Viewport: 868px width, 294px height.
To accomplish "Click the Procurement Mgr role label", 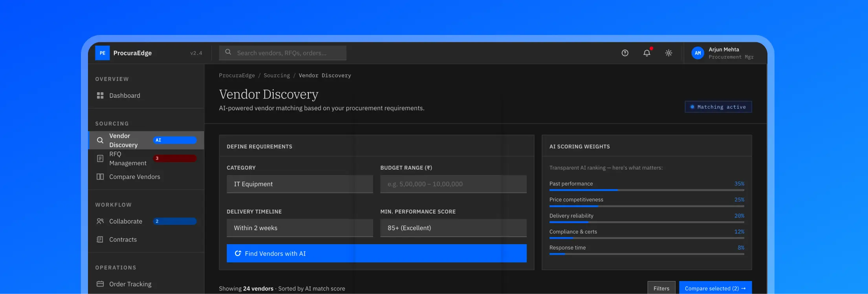I will pos(731,57).
